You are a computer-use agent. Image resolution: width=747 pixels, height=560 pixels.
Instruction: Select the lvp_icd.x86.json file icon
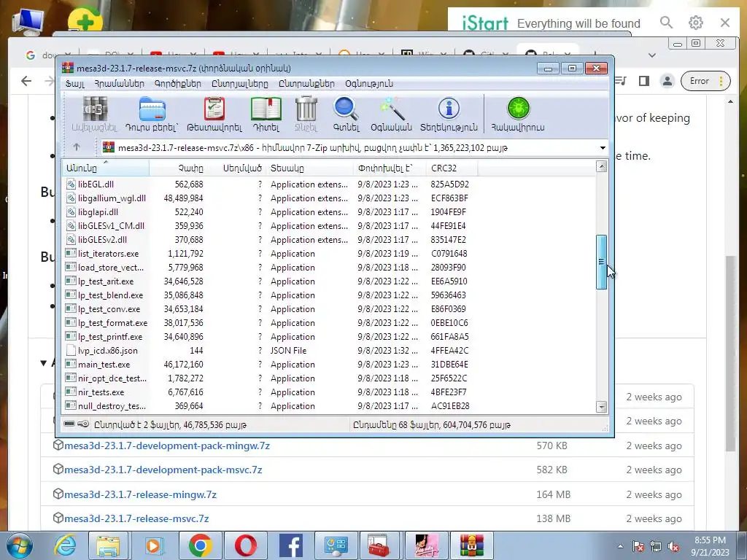71,351
